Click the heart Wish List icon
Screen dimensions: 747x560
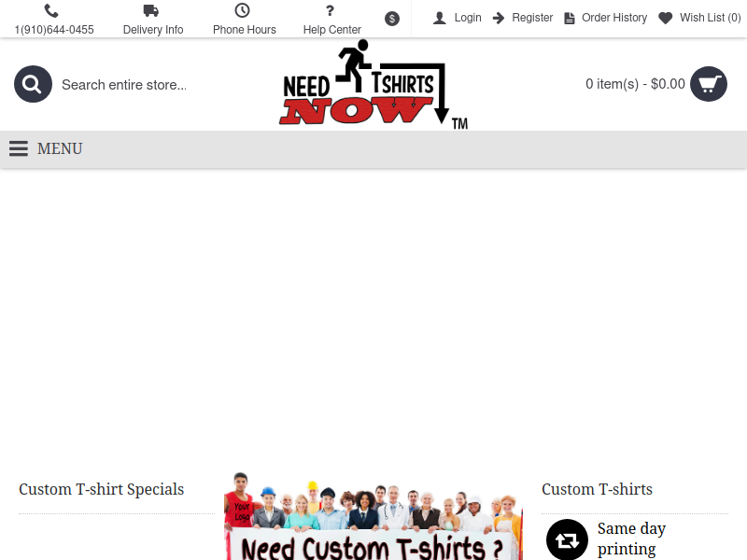(666, 18)
